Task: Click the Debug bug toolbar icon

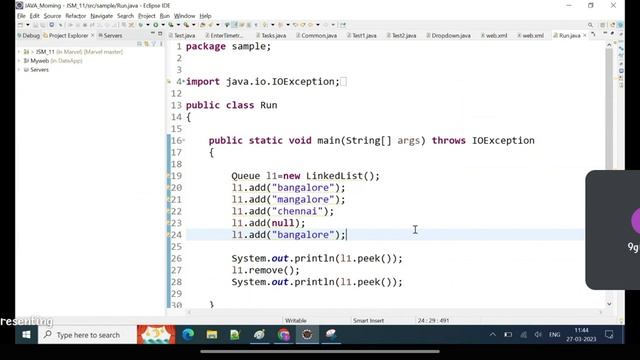Action: 140,25
